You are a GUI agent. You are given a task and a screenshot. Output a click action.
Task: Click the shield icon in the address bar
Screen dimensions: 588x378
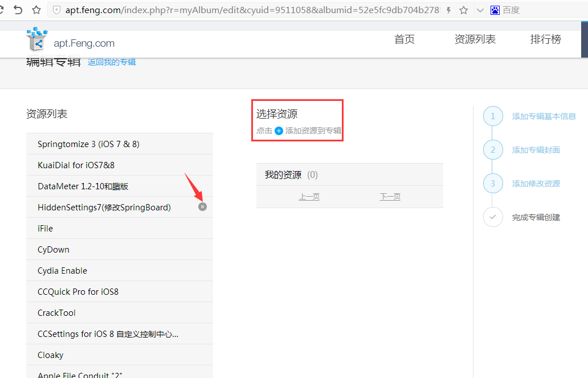[56, 10]
